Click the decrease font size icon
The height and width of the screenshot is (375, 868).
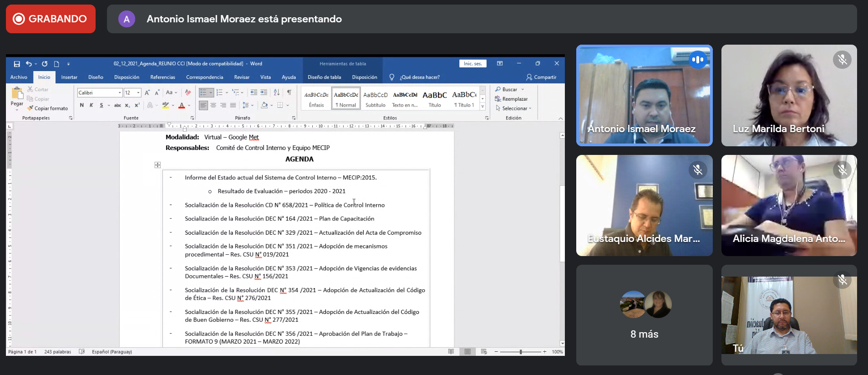point(157,92)
